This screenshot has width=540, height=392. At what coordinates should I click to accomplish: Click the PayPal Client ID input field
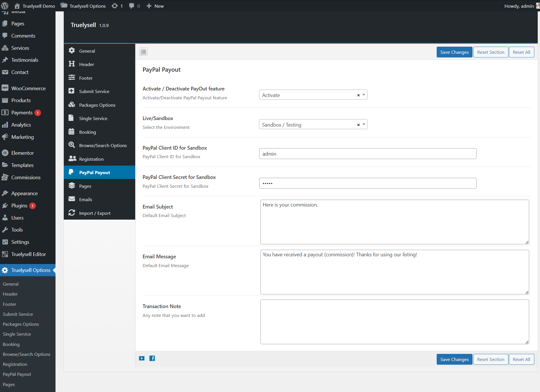tap(367, 154)
